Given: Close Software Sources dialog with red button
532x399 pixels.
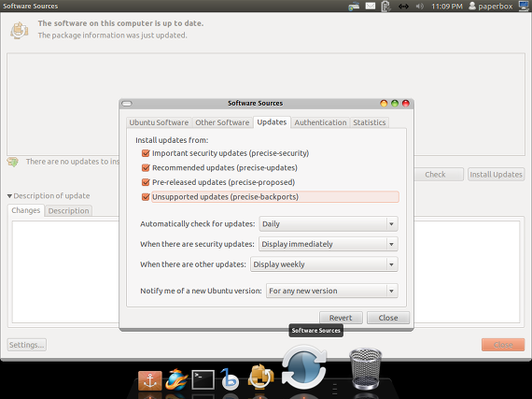Looking at the screenshot, I should tap(406, 103).
